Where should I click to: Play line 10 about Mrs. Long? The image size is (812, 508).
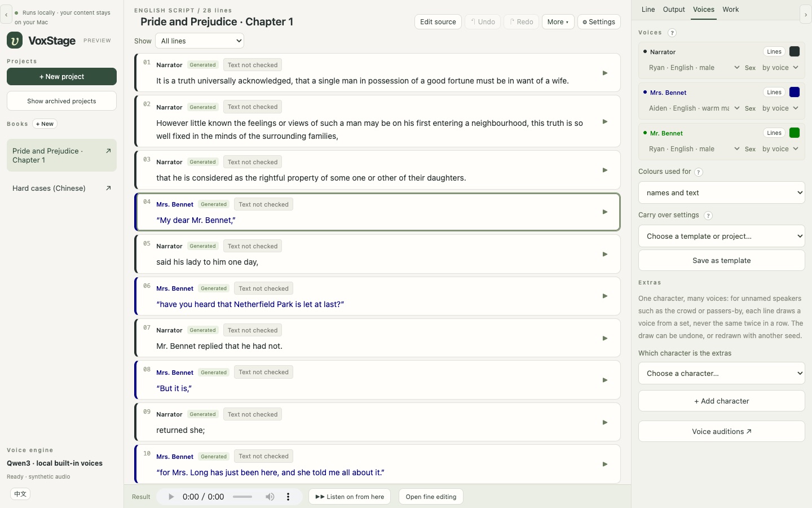(605, 464)
